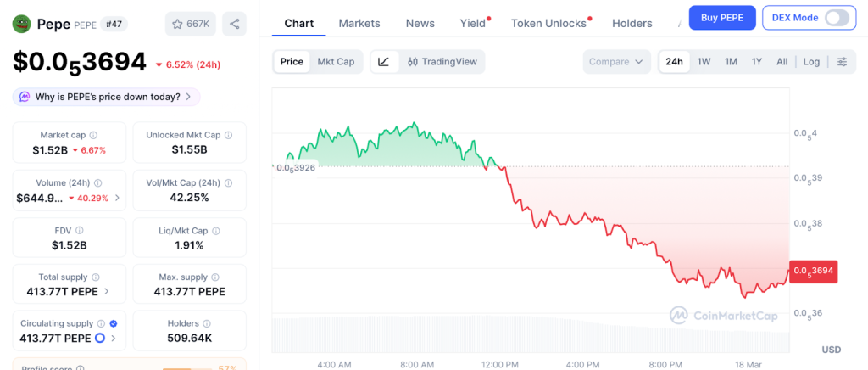Toggle DEX Mode switch
The width and height of the screenshot is (868, 370).
tap(836, 18)
